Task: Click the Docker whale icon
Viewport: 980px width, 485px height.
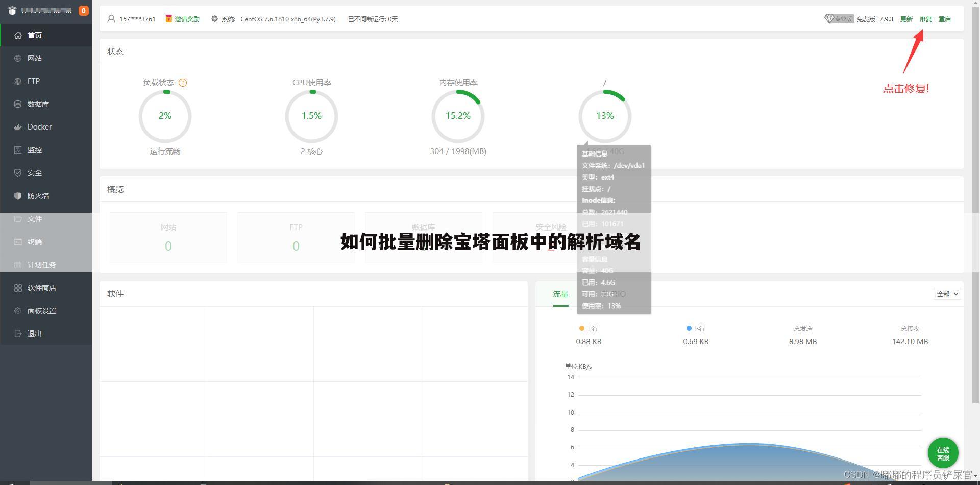Action: pos(18,127)
